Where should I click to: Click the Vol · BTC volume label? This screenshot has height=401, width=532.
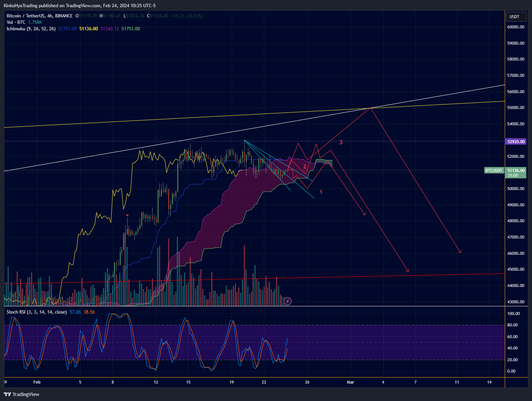16,22
